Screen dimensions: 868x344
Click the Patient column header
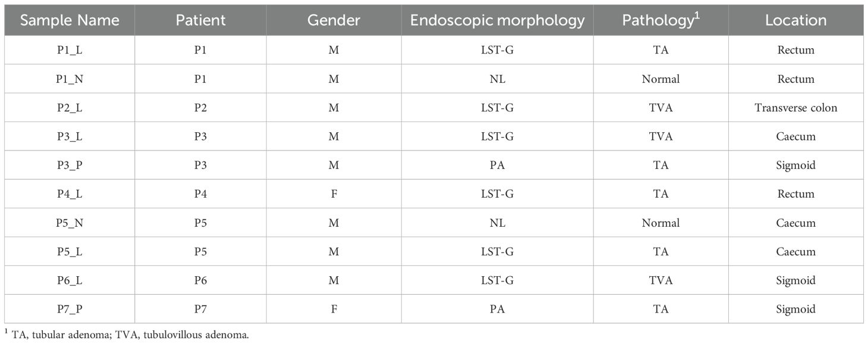200,20
